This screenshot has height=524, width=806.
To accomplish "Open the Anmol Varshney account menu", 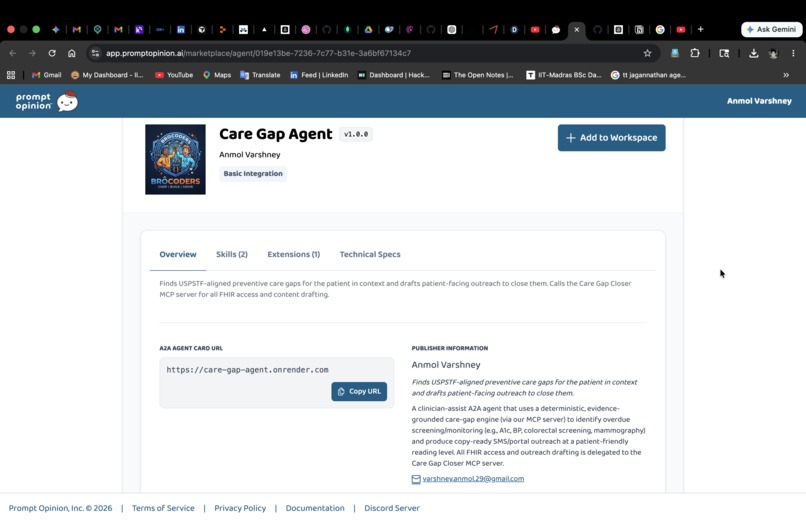I will click(759, 101).
